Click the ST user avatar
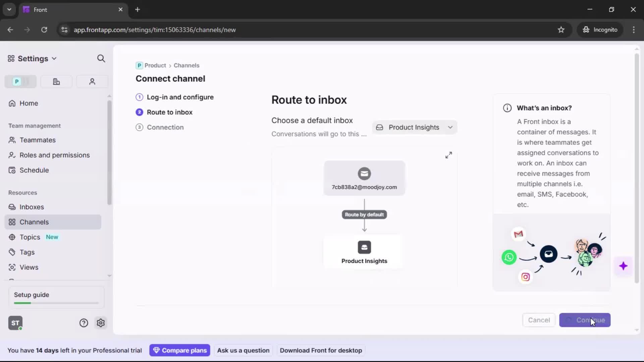The height and width of the screenshot is (362, 644). [x=15, y=323]
